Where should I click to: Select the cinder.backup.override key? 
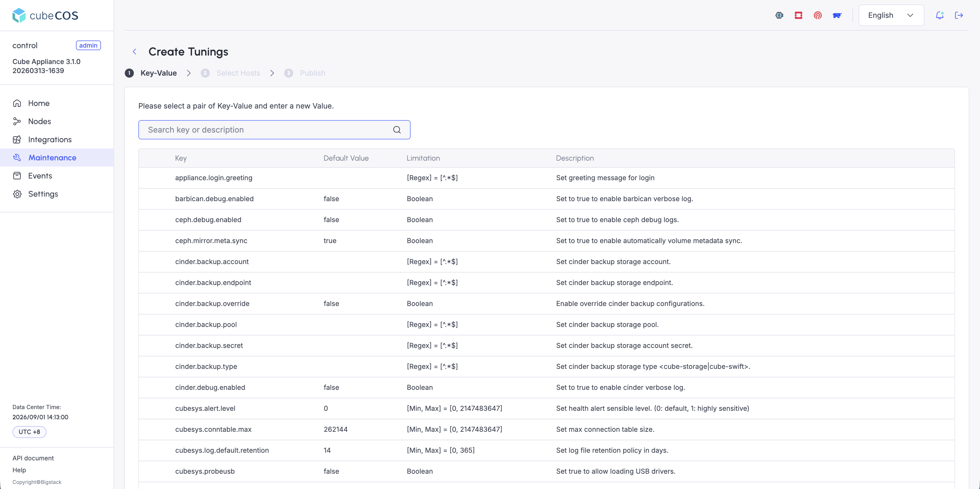pyautogui.click(x=212, y=304)
